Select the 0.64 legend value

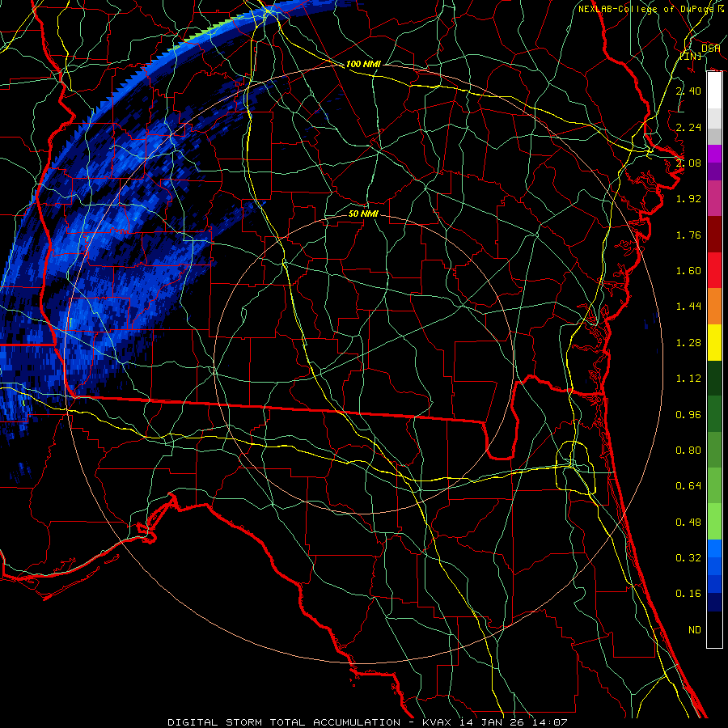(688, 486)
